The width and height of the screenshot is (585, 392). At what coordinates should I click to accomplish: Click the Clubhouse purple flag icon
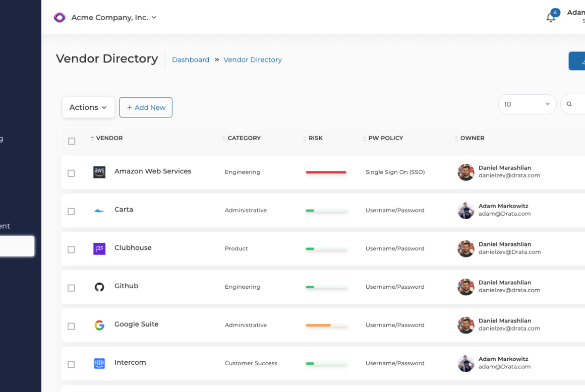tap(99, 248)
